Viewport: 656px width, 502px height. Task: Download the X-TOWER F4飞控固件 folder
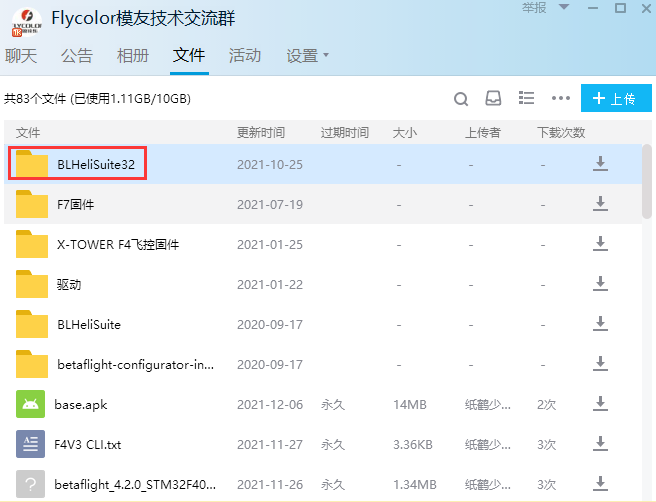pos(600,244)
